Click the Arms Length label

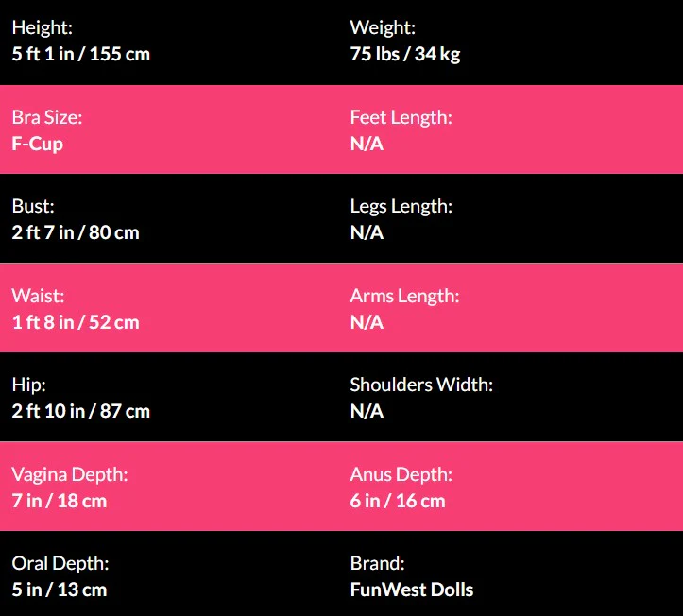[x=404, y=296]
